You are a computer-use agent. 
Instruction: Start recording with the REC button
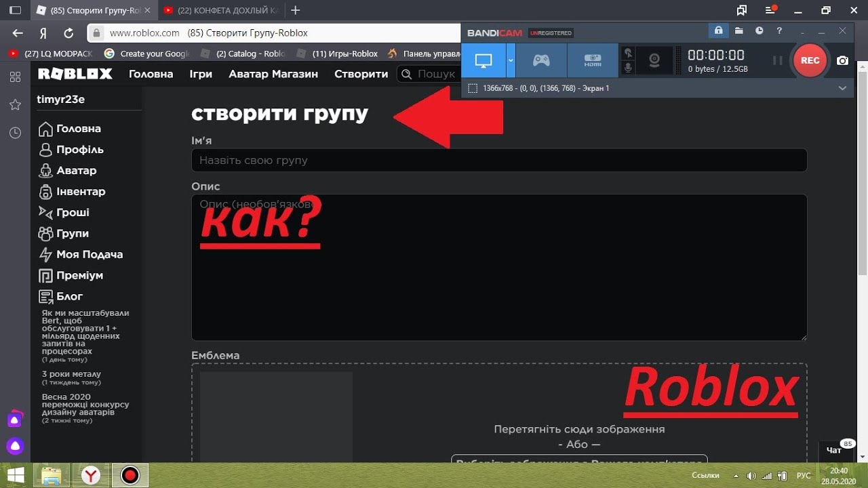(x=810, y=60)
